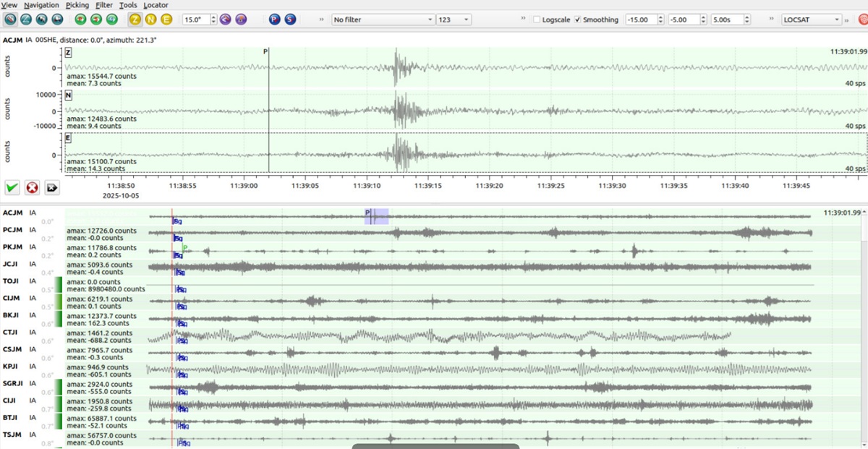868x449 pixels.
Task: Discard picks with the red X icon
Action: coord(31,188)
